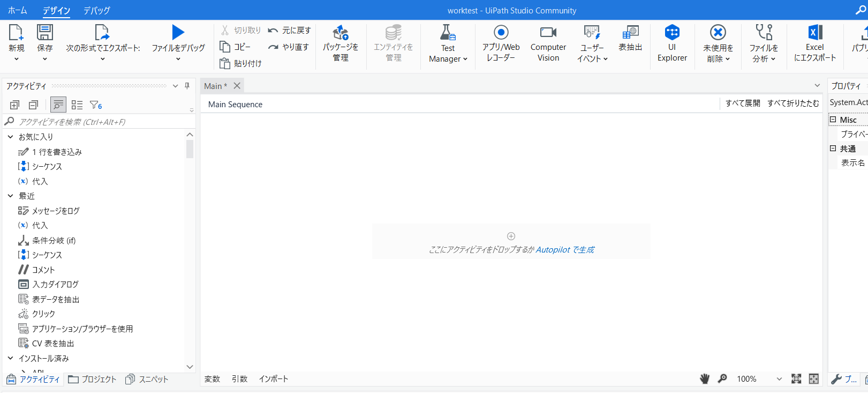Viewport: 868px width, 393px height.
Task: Open 引数 panel
Action: pyautogui.click(x=239, y=379)
